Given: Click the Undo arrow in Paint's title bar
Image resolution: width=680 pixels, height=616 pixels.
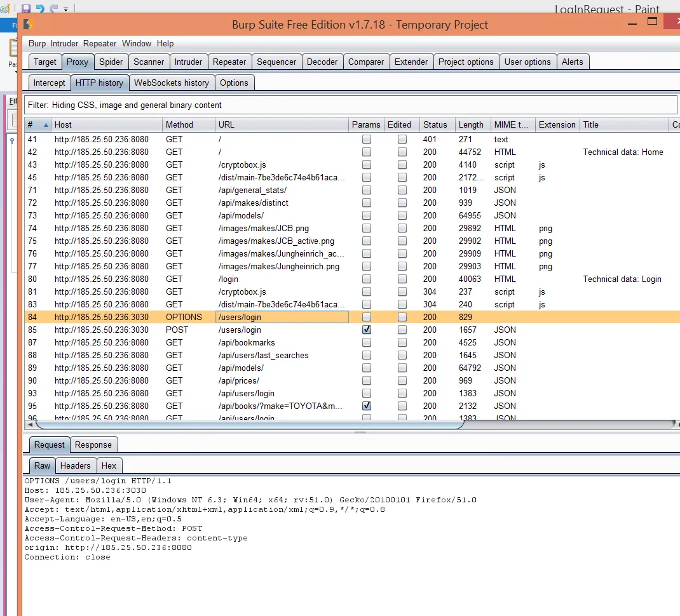Looking at the screenshot, I should click(40, 9).
